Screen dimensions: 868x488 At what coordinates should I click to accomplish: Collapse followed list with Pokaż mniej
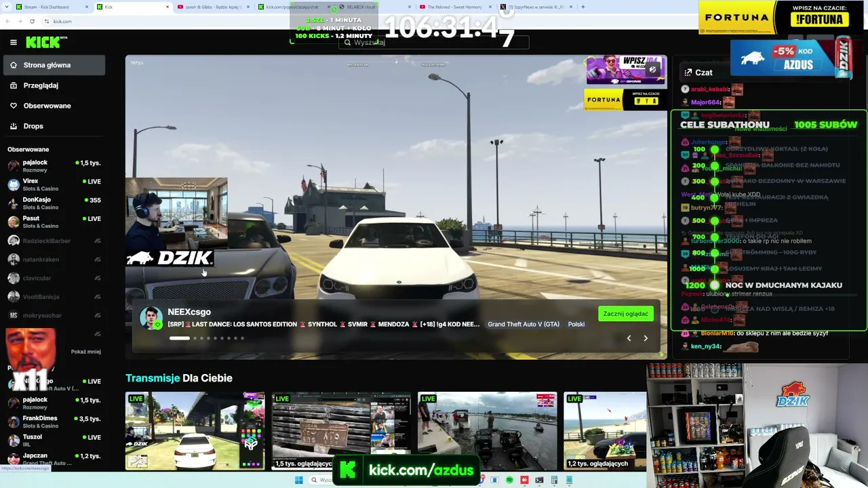pyautogui.click(x=85, y=352)
